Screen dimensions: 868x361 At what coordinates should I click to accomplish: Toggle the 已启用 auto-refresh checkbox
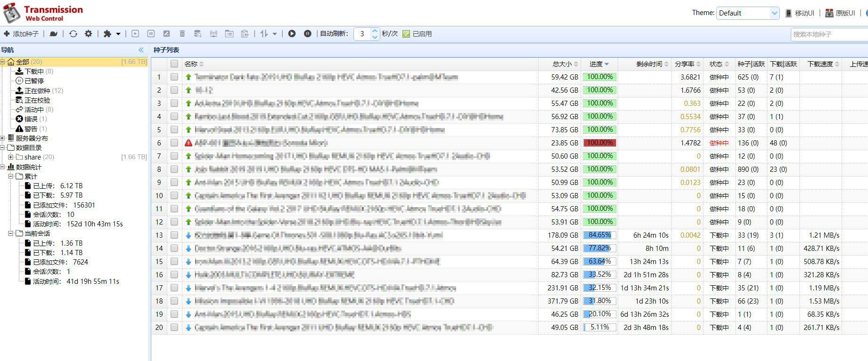(x=406, y=34)
